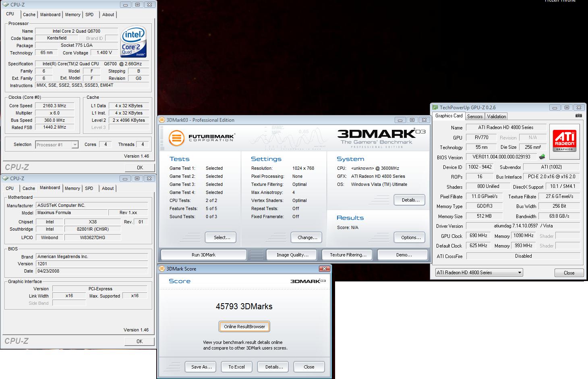Close the 3DMark Score dialog with red X
This screenshot has width=588, height=379.
pyautogui.click(x=325, y=269)
